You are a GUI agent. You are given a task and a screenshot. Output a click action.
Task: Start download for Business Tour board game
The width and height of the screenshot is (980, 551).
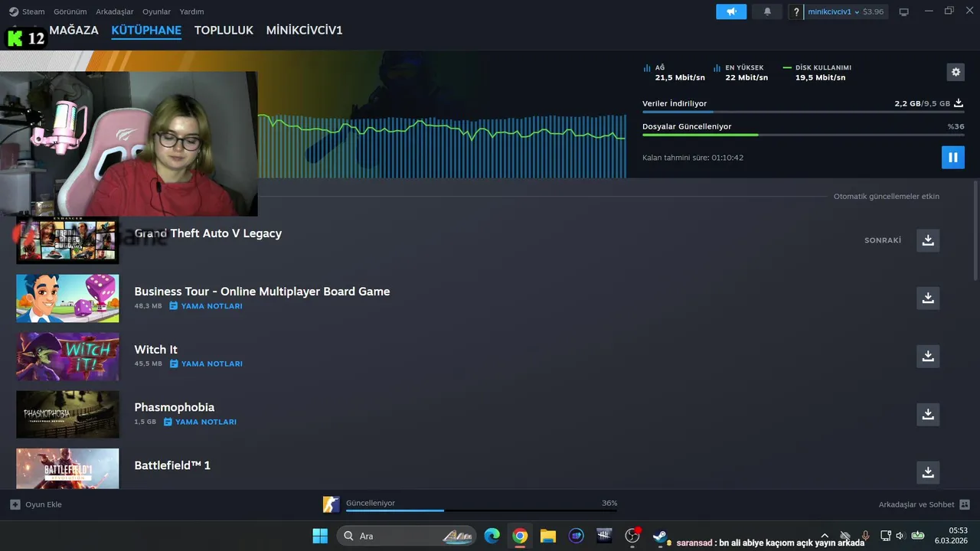coord(928,298)
